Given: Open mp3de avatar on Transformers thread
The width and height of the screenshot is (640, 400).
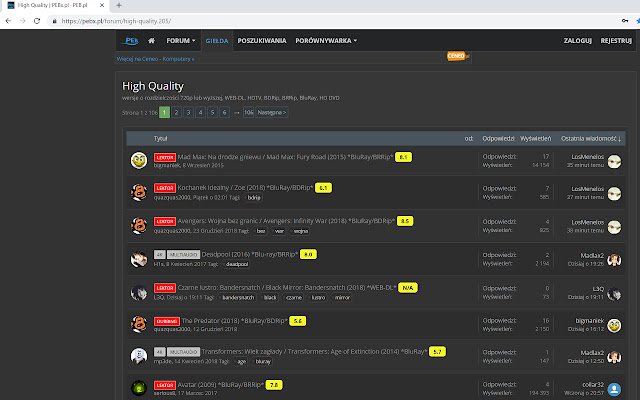Looking at the screenshot, I should coord(139,356).
